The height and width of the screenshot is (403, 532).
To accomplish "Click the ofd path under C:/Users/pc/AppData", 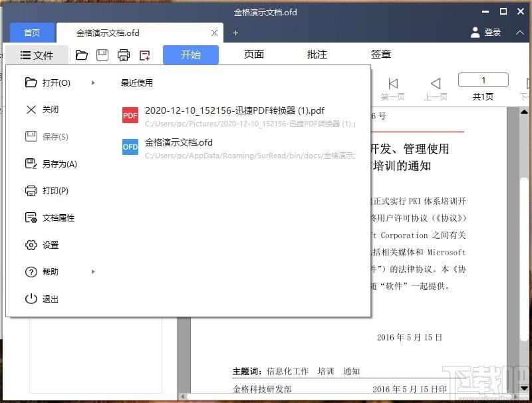I will point(250,156).
